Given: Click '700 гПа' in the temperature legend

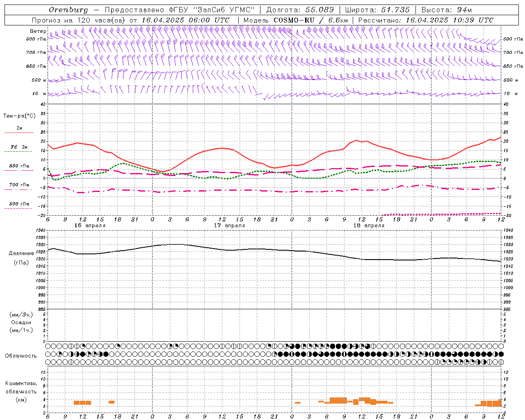Looking at the screenshot, I should point(19,185).
